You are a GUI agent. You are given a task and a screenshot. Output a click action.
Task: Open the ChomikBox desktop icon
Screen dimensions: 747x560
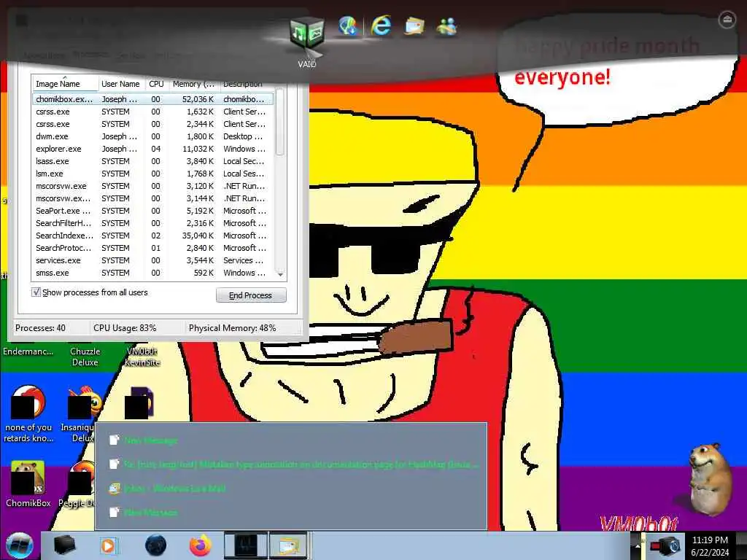[28, 484]
